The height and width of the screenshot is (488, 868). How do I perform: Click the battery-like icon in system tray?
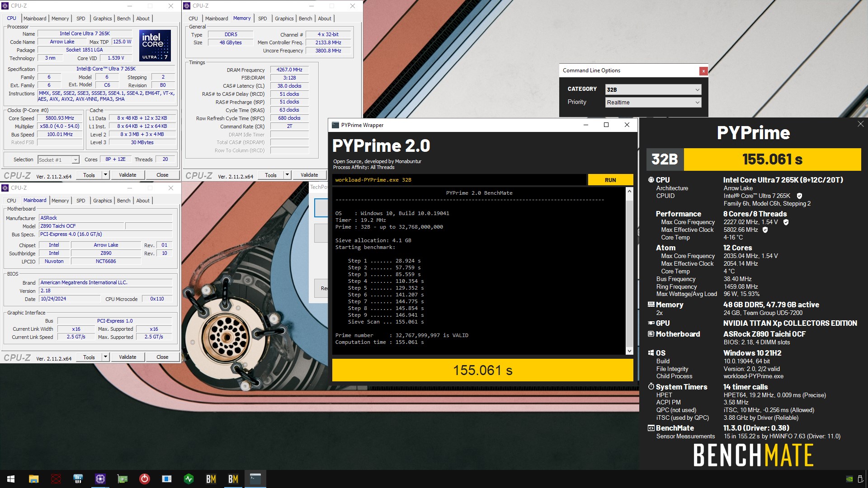[860, 479]
